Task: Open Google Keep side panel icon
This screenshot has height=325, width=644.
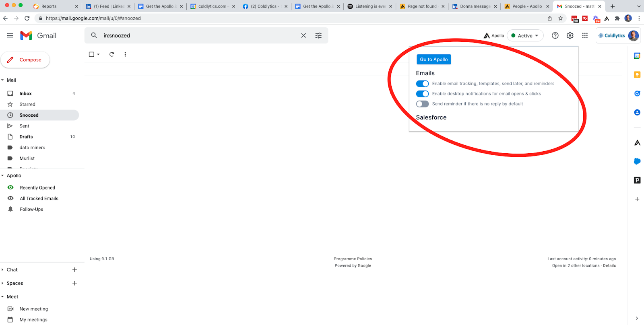Action: coord(637,74)
